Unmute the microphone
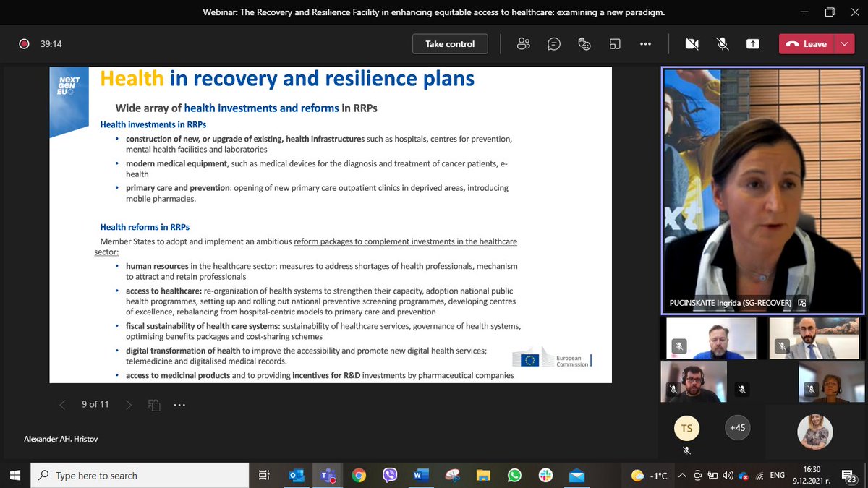868x488 pixels. (722, 44)
